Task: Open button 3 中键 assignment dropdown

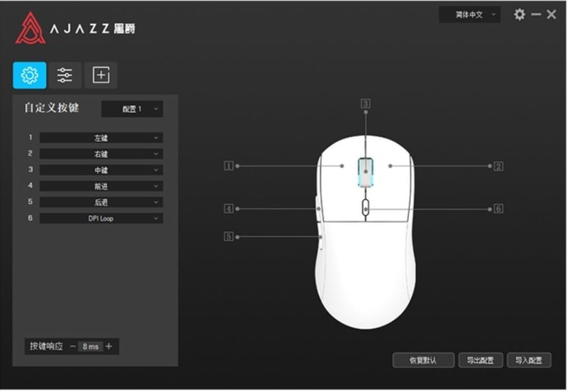Action: pos(101,170)
